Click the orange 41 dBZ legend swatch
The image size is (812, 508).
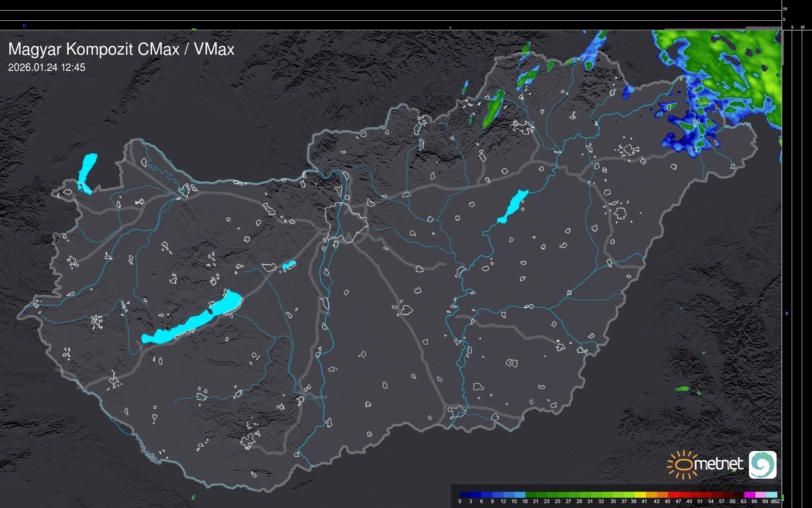tap(651, 495)
